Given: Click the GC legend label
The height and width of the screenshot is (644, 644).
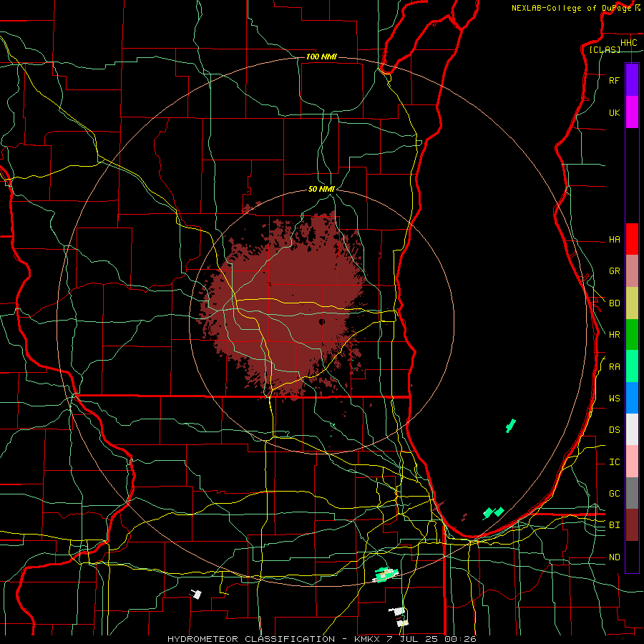Looking at the screenshot, I should (614, 494).
